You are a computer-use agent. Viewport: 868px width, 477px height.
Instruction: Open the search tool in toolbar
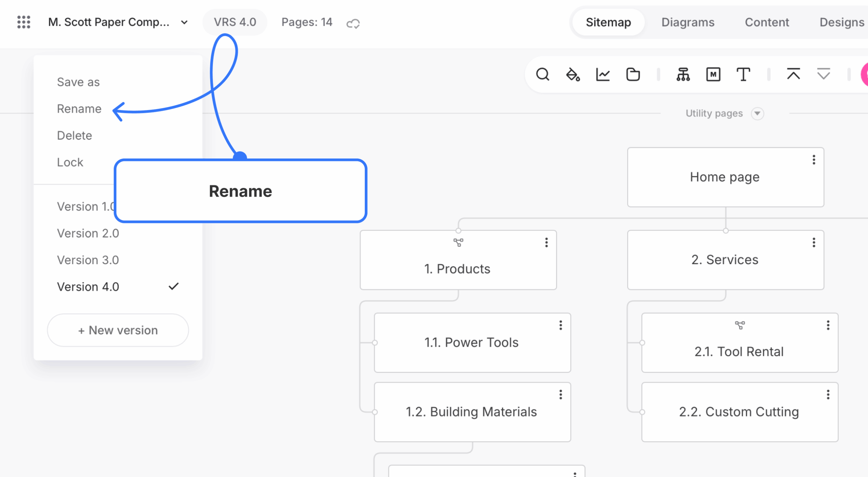point(542,74)
